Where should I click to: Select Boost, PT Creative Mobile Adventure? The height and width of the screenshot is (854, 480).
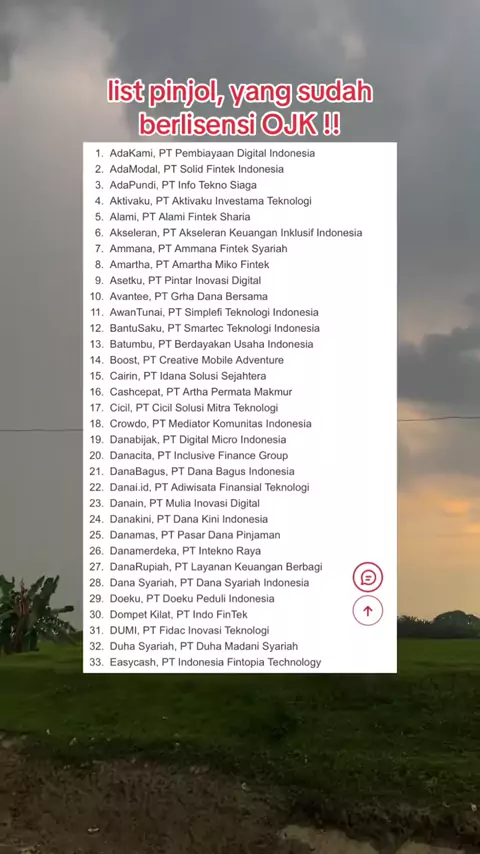pyautogui.click(x=197, y=360)
